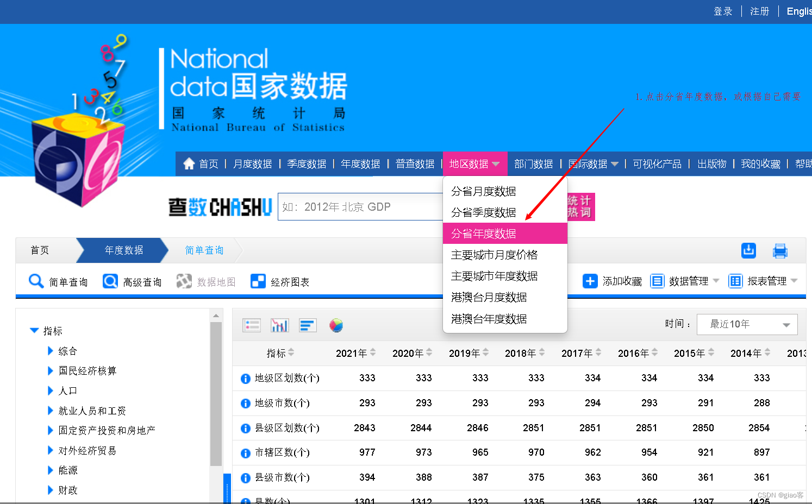Expand the 对外经济贸易 tree node
812x504 pixels.
pyautogui.click(x=50, y=450)
